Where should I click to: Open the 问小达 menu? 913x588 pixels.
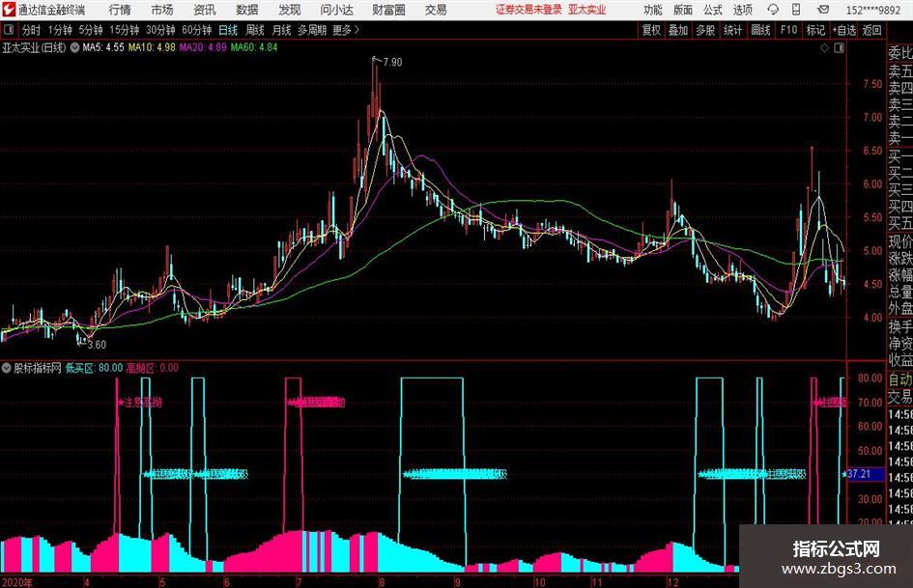336,10
